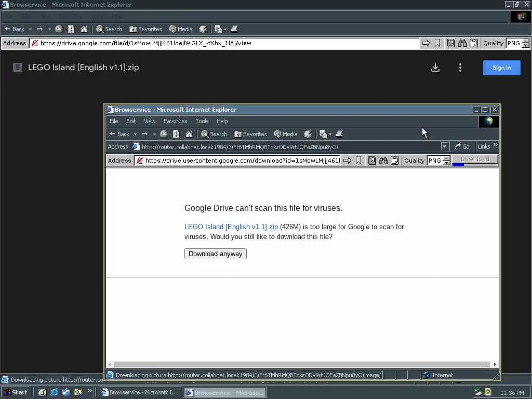Click Home icon in front window toolbar
The width and height of the screenshot is (532, 399).
pos(189,134)
